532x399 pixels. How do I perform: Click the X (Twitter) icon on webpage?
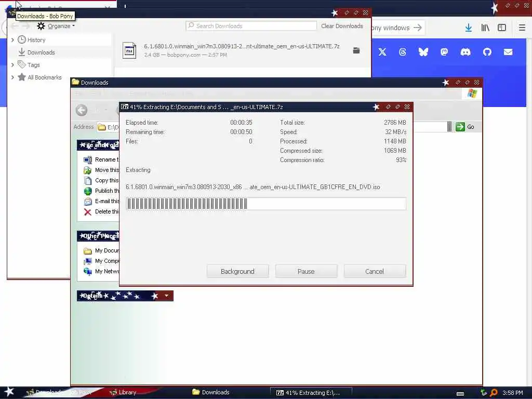tap(382, 52)
